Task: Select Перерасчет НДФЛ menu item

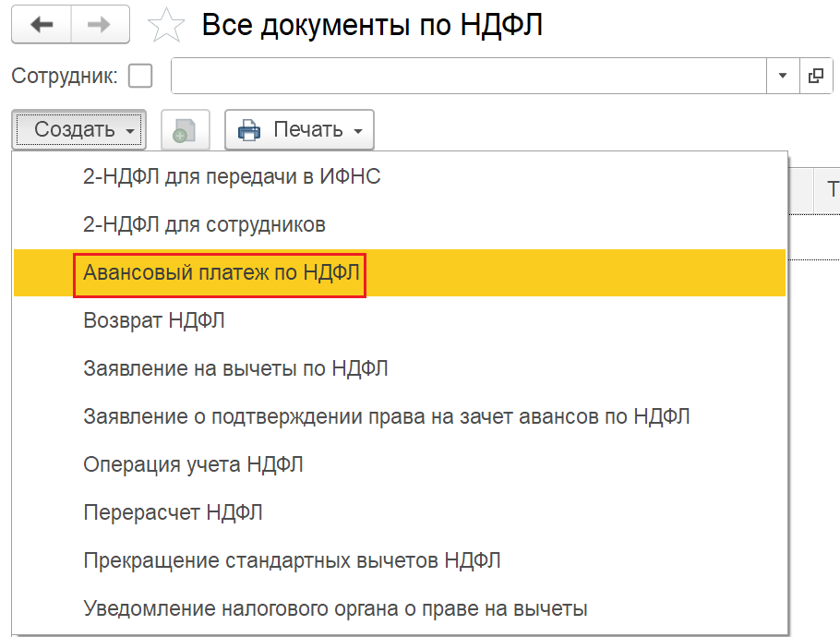Action: click(x=400, y=512)
